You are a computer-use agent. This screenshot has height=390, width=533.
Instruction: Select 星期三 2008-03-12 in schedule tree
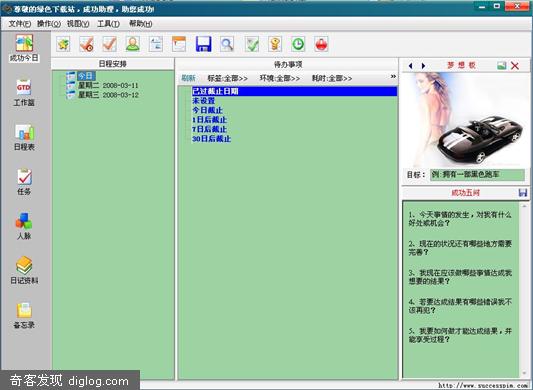[x=108, y=95]
